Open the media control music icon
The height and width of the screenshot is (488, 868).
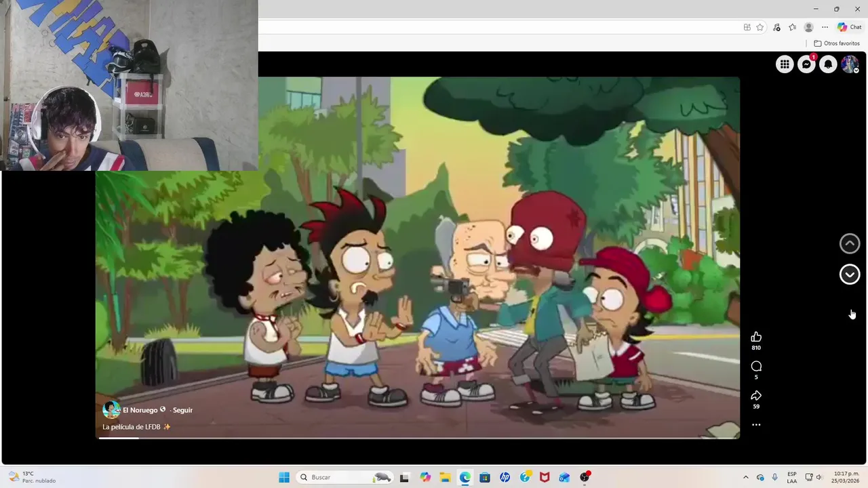coord(776,27)
